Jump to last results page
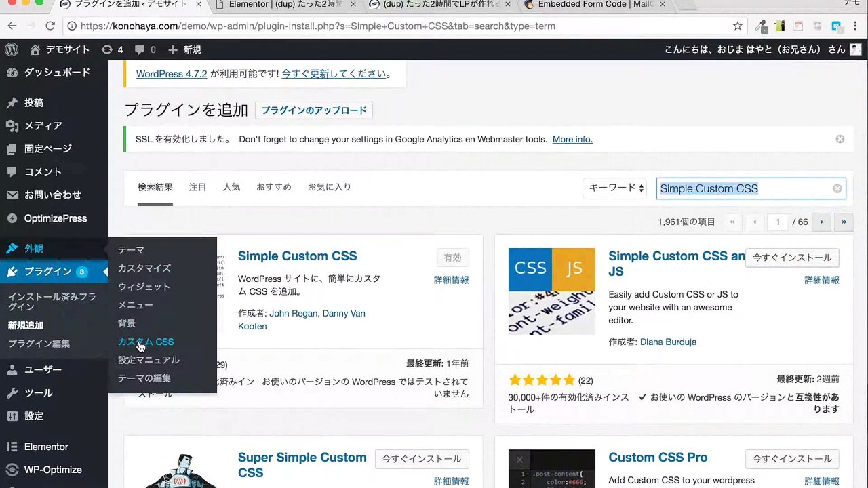Viewport: 868px width, 488px height. pyautogui.click(x=844, y=222)
